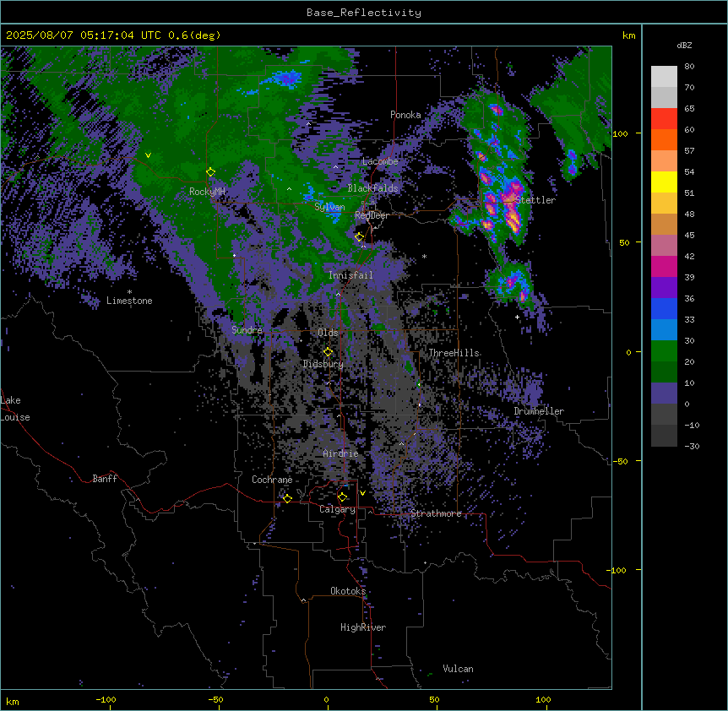Select the magenta 39-42 dBZ legend swatch

click(x=664, y=266)
